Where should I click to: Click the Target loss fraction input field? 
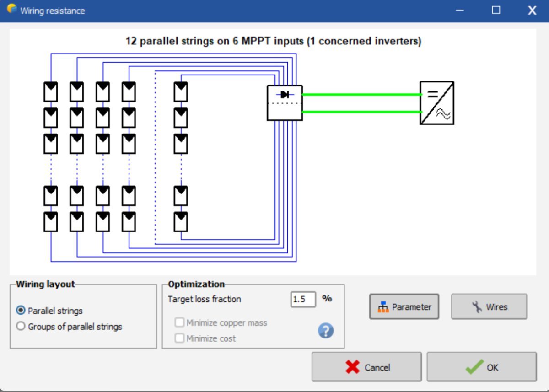click(303, 300)
